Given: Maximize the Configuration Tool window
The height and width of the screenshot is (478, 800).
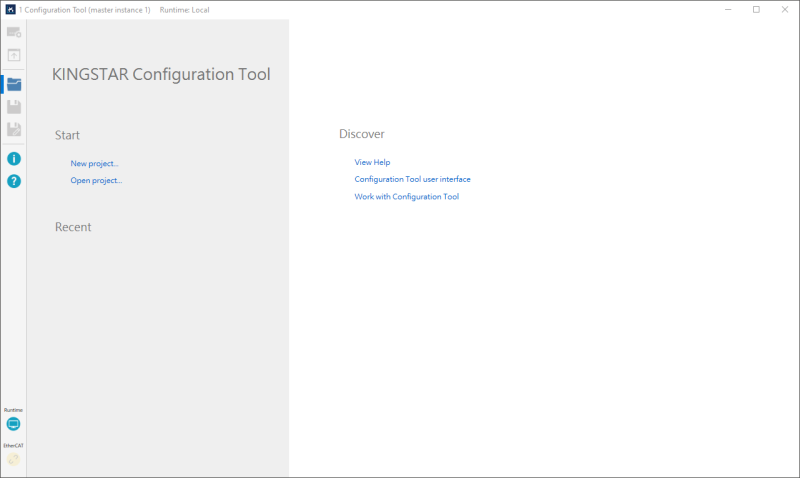Looking at the screenshot, I should 756,10.
